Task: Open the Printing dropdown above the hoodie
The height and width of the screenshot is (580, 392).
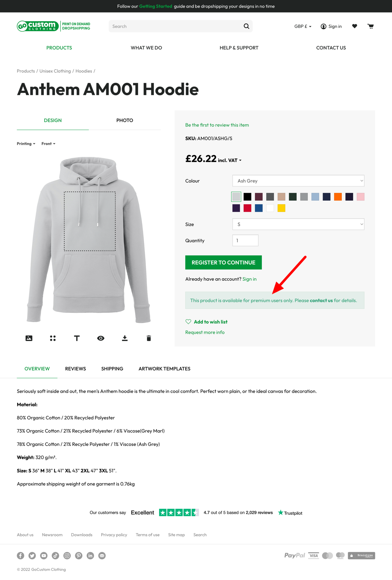Action: coord(26,144)
